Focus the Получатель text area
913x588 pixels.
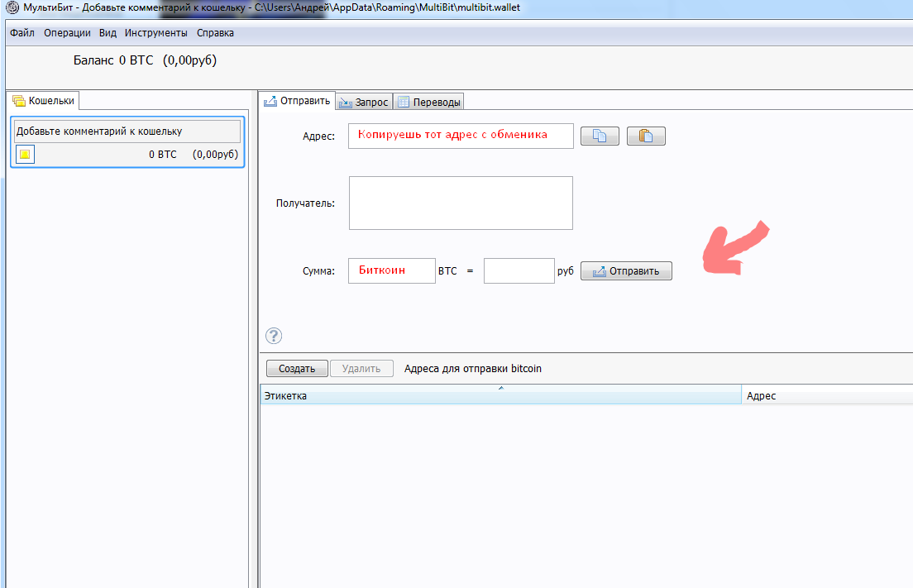click(461, 203)
